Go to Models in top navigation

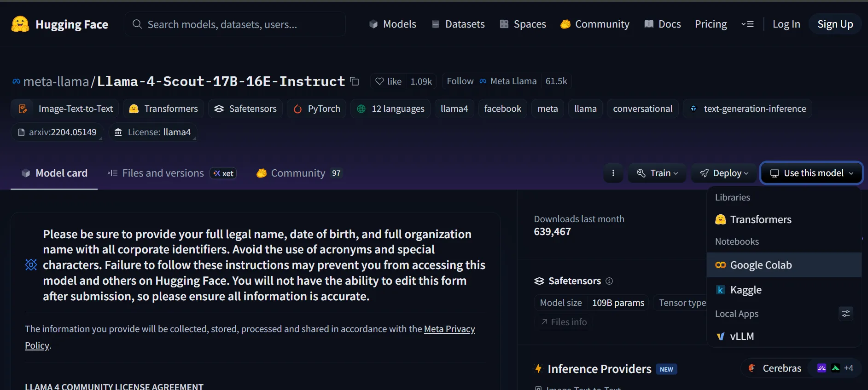coord(392,24)
